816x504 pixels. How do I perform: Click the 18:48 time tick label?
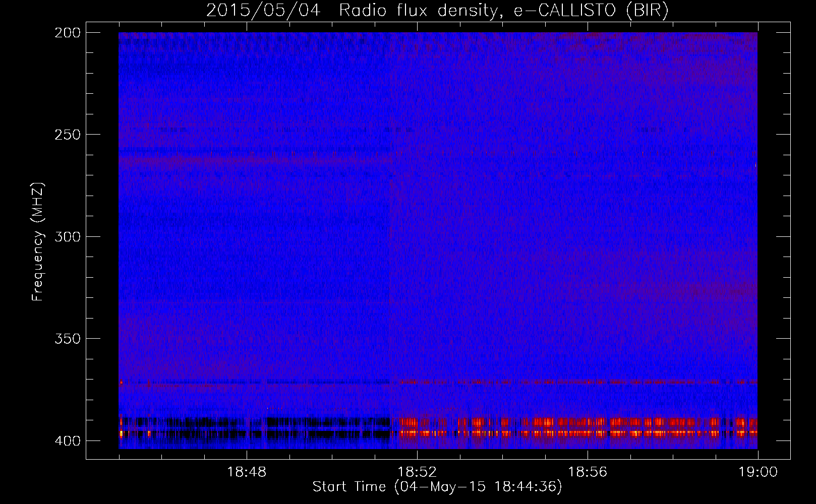247,472
